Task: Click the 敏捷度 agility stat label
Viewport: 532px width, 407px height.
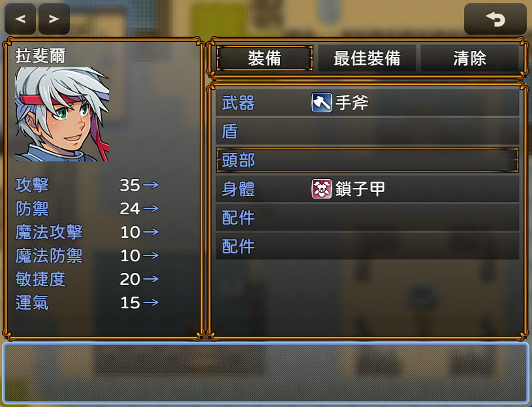Action: coord(40,279)
